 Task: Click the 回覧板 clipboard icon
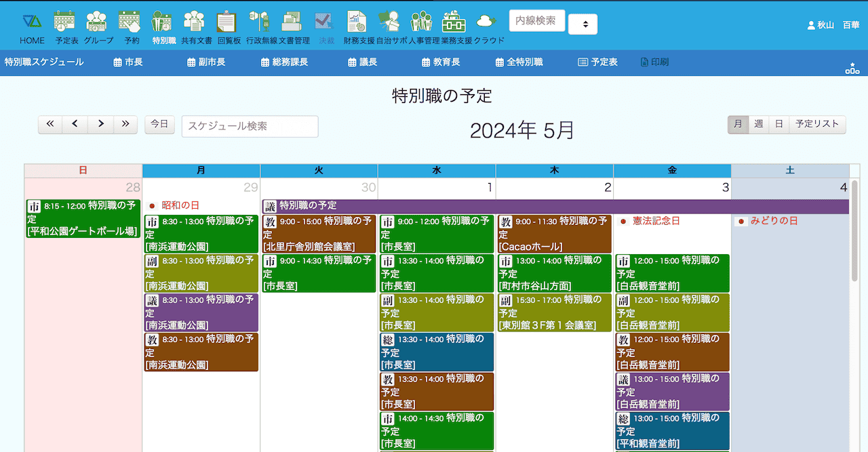click(226, 22)
